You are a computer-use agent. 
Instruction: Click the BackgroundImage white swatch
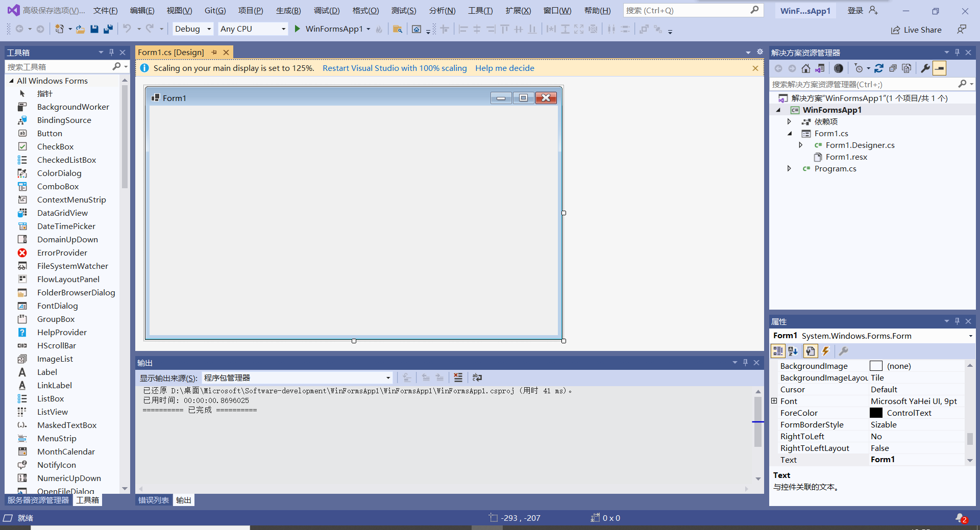tap(876, 366)
